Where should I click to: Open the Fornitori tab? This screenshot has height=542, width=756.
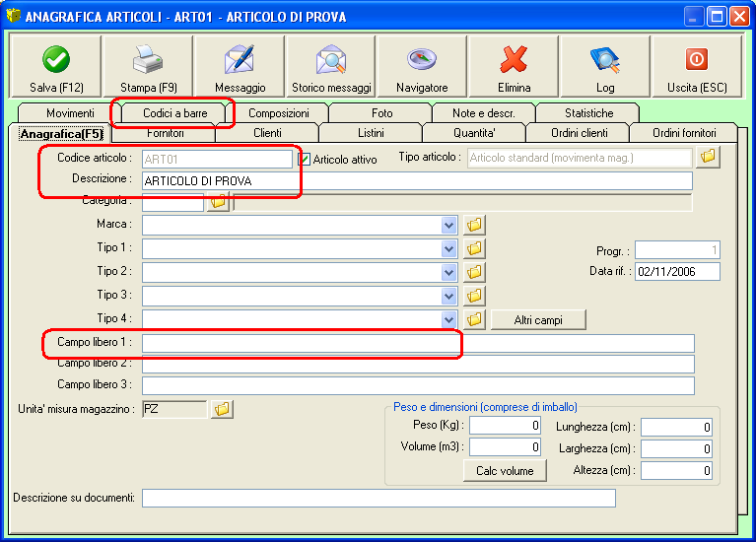point(166,133)
